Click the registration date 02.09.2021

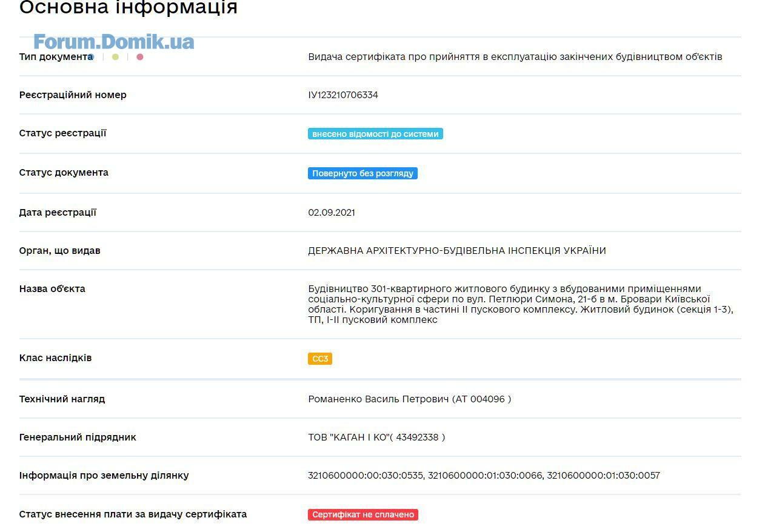tap(332, 213)
